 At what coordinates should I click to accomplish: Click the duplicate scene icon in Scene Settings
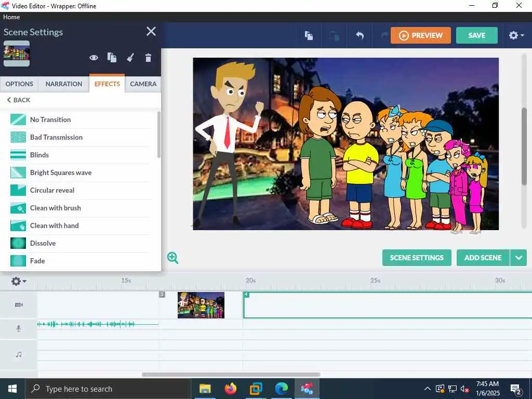click(x=112, y=58)
